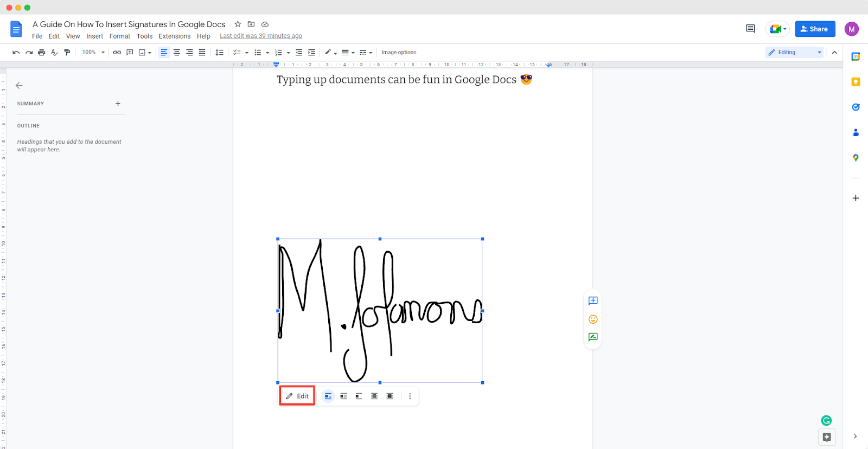This screenshot has height=449, width=868.
Task: Open Google Calendar in the side panel
Action: point(856,57)
